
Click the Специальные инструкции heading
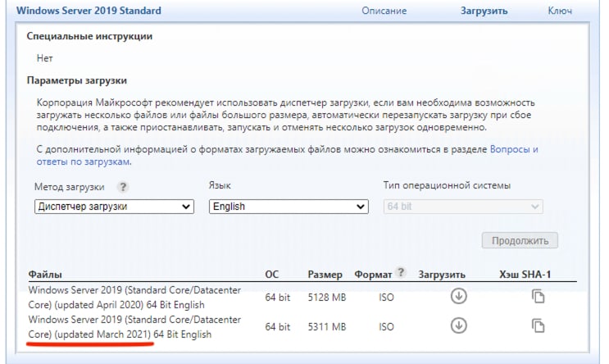pyautogui.click(x=89, y=36)
